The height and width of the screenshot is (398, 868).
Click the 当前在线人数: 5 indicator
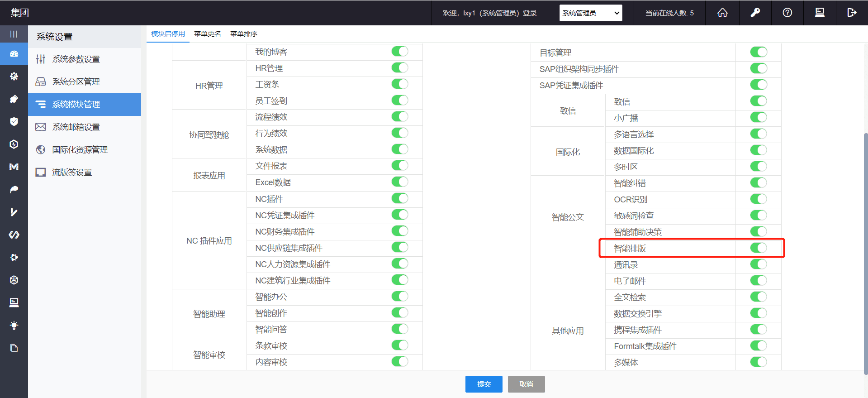pos(669,13)
